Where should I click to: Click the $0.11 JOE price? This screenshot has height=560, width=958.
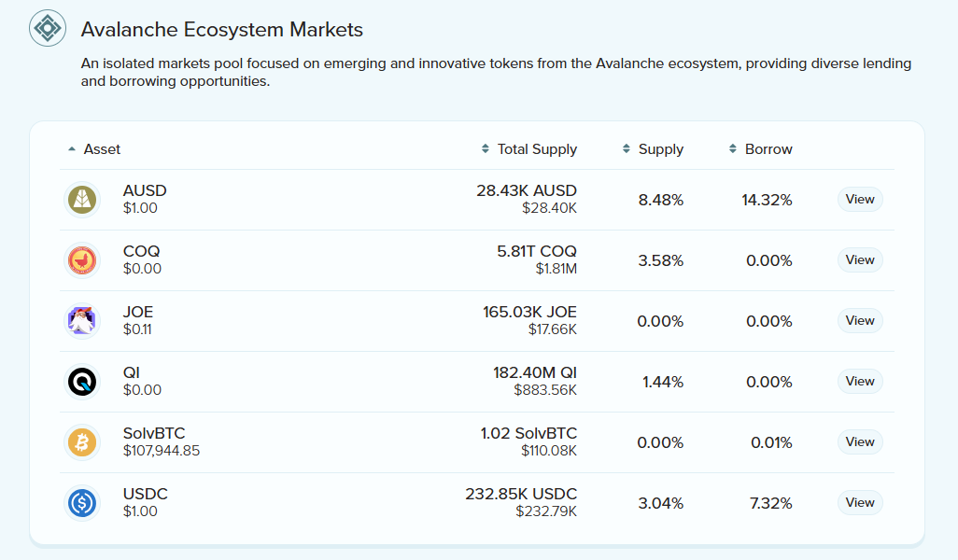point(137,329)
